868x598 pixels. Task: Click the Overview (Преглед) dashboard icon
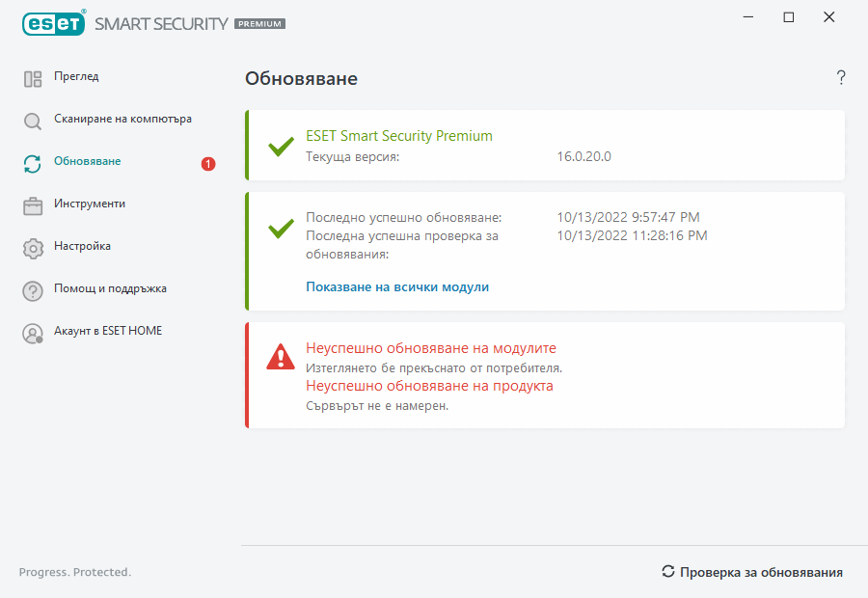tap(33, 79)
